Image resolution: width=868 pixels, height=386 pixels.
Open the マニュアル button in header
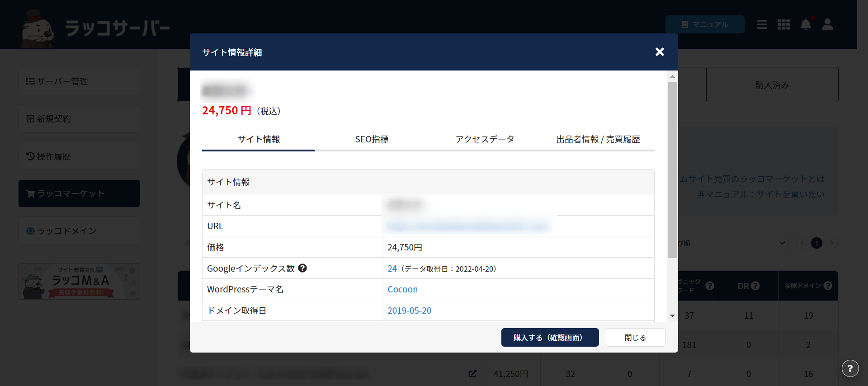pyautogui.click(x=705, y=24)
